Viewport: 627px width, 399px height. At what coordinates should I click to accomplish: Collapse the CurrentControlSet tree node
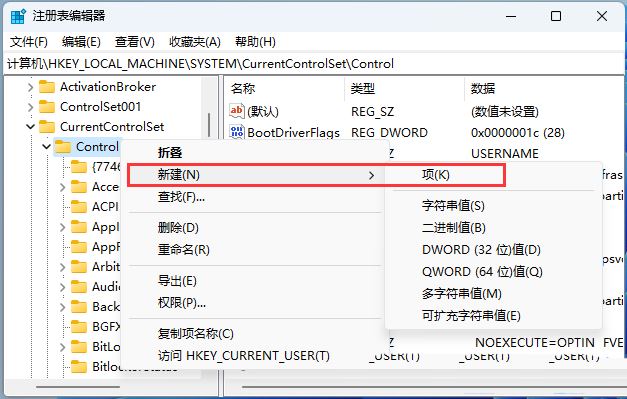[x=30, y=127]
